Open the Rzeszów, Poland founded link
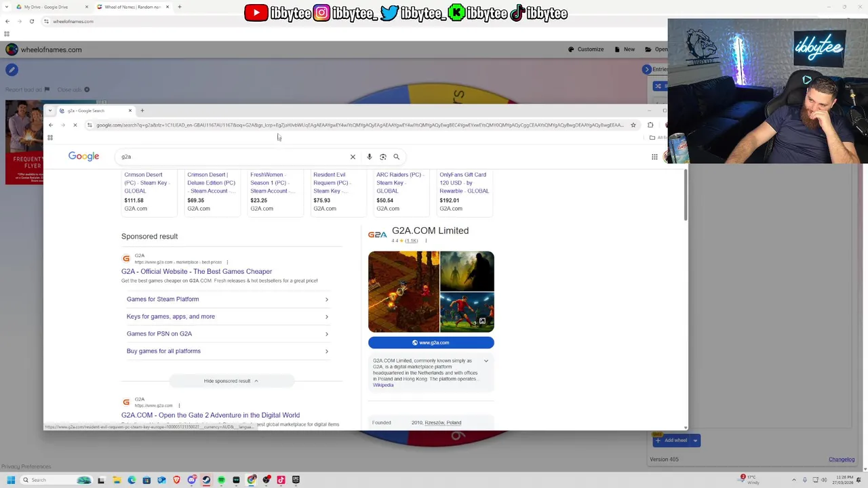The width and height of the screenshot is (868, 488). click(443, 422)
